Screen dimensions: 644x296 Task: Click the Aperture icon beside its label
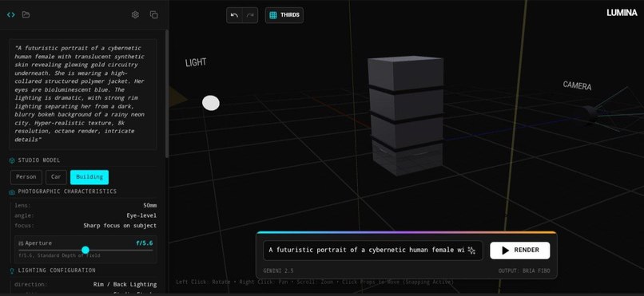pos(22,243)
